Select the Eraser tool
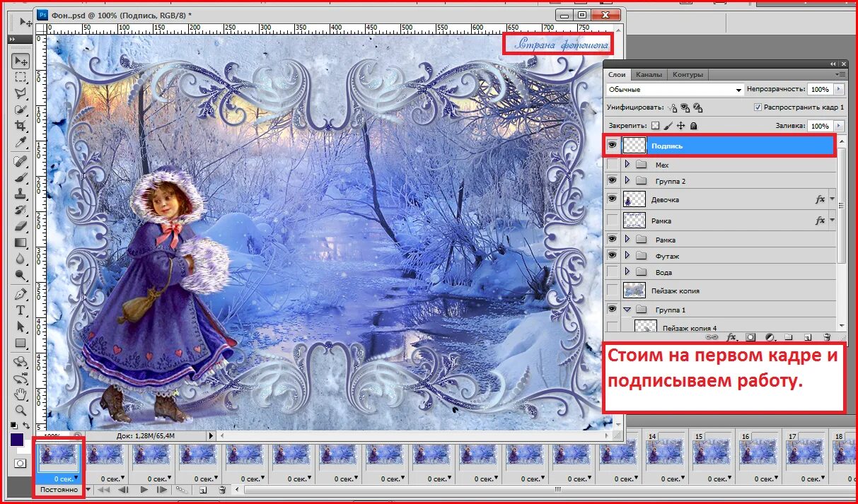The image size is (858, 504). point(21,225)
